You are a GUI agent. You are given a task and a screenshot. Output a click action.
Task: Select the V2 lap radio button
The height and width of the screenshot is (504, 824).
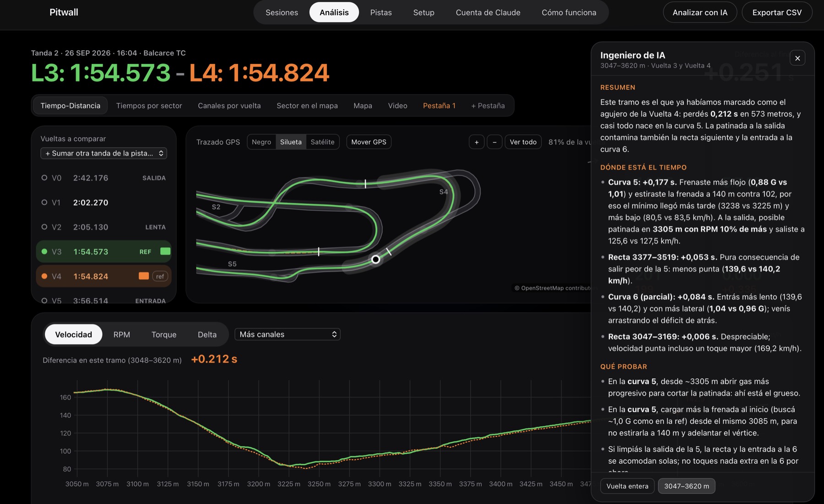44,227
